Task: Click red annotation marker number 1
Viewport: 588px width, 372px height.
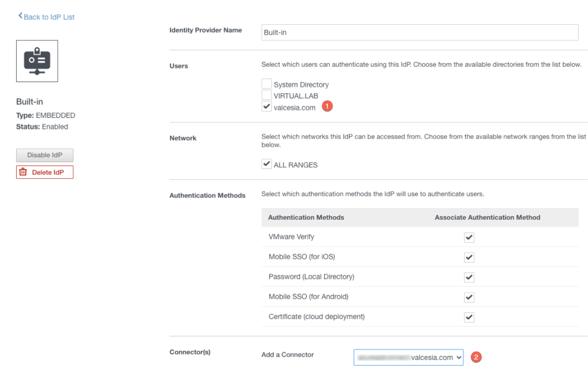Action: [x=327, y=106]
